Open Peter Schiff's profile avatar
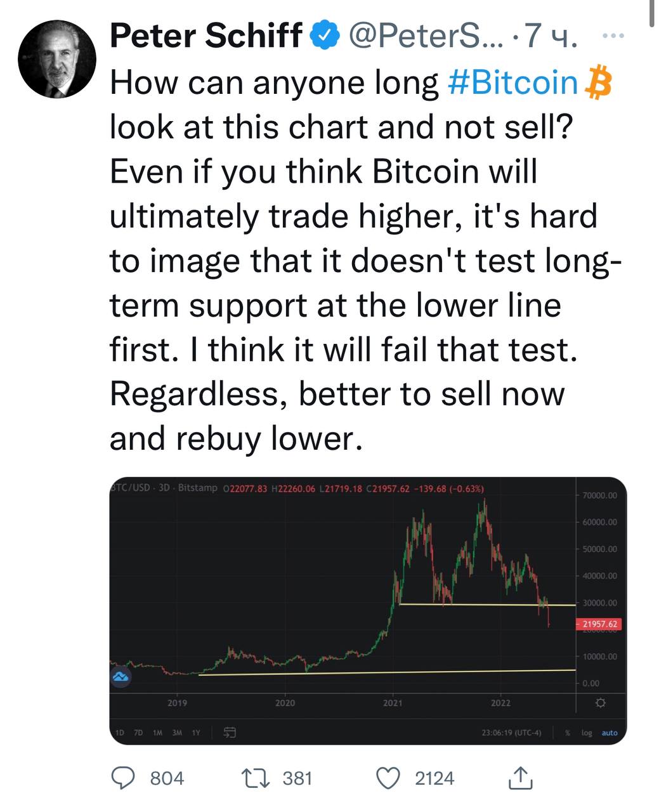This screenshot has height=812, width=659. click(57, 58)
